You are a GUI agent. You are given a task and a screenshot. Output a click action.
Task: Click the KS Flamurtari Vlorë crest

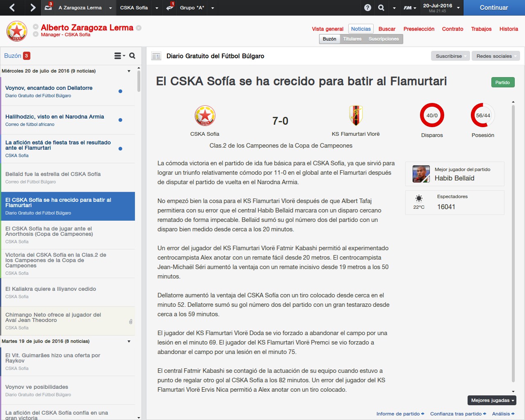click(356, 116)
